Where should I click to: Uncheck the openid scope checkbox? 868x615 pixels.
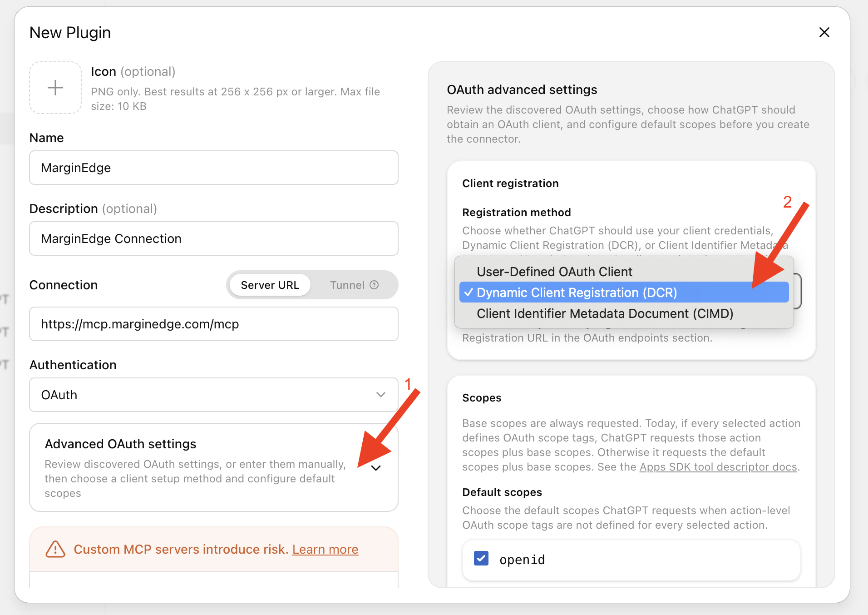coord(481,558)
